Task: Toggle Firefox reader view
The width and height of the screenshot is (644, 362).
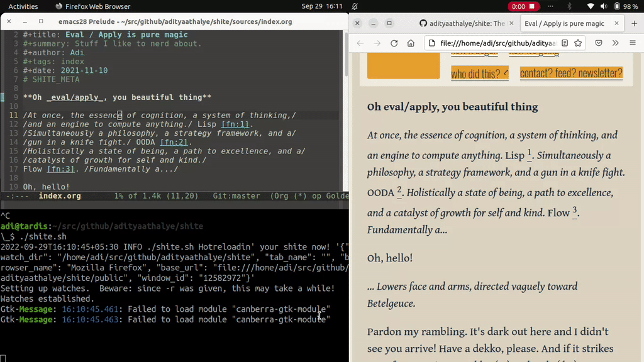Action: (x=565, y=43)
